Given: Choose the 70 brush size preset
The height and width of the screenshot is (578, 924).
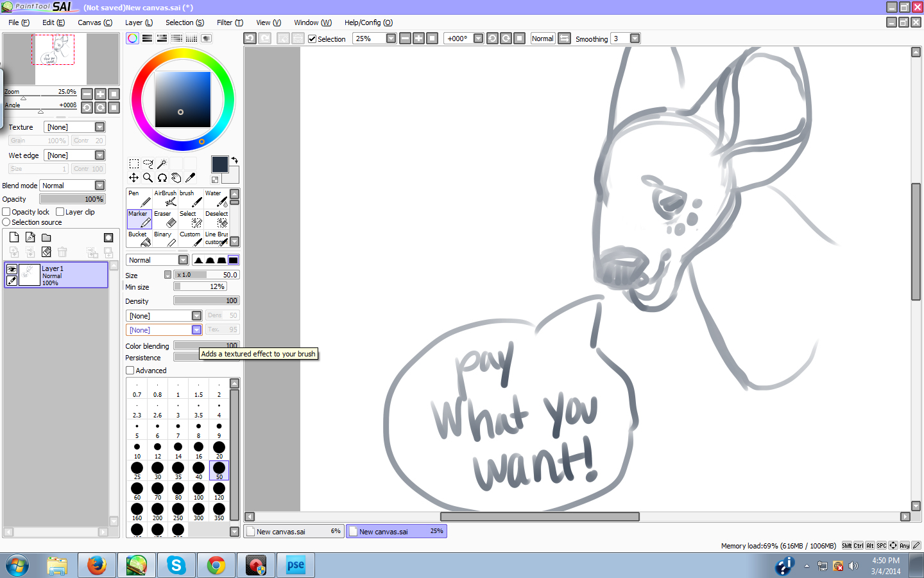Looking at the screenshot, I should click(158, 491).
